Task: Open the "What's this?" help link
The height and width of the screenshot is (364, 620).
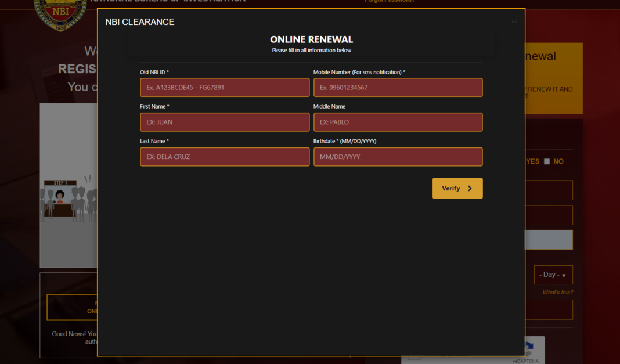Action: coord(557,292)
